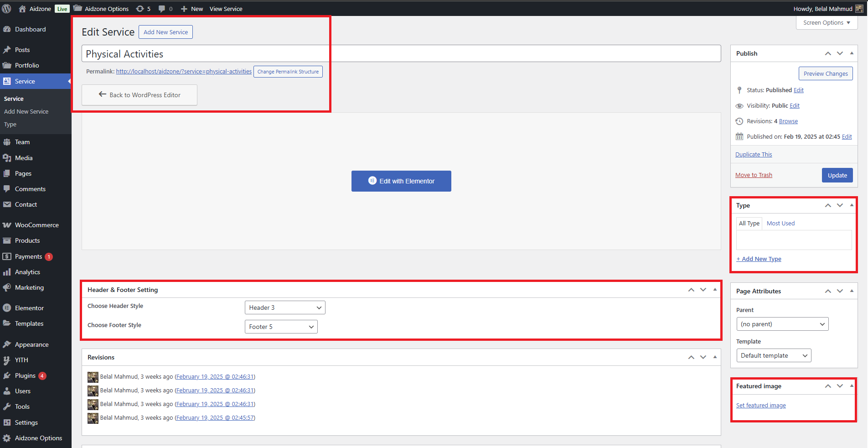Image resolution: width=868 pixels, height=448 pixels.
Task: Collapse the Publish panel toggle arrow
Action: [x=852, y=53]
